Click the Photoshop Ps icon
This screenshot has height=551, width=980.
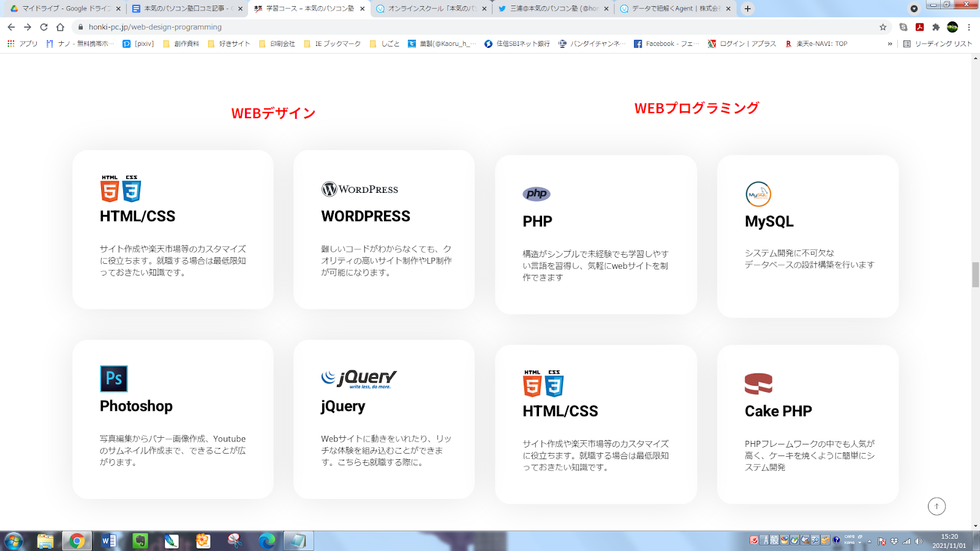point(114,378)
